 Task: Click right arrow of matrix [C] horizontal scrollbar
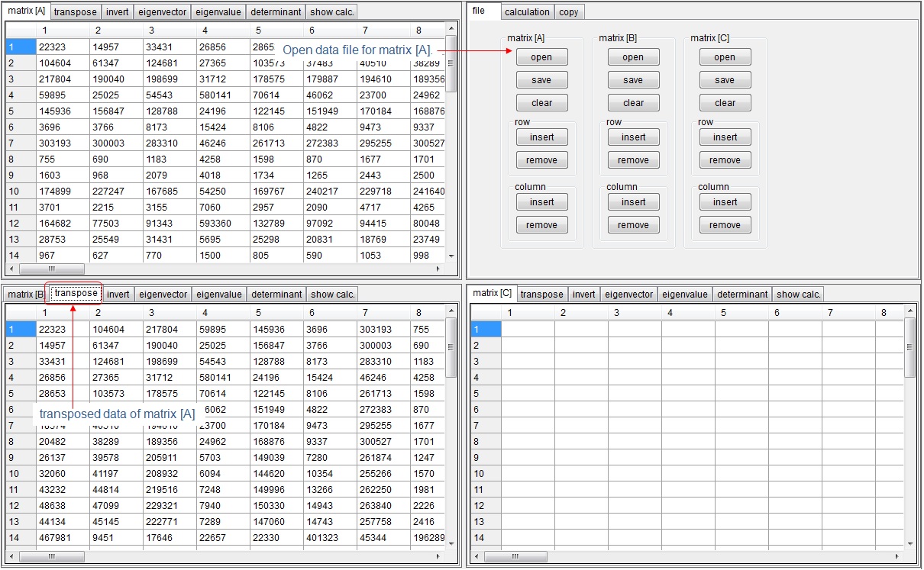(897, 557)
